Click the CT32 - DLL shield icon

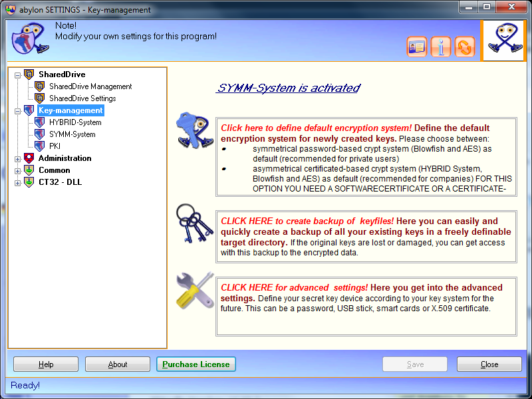29,182
